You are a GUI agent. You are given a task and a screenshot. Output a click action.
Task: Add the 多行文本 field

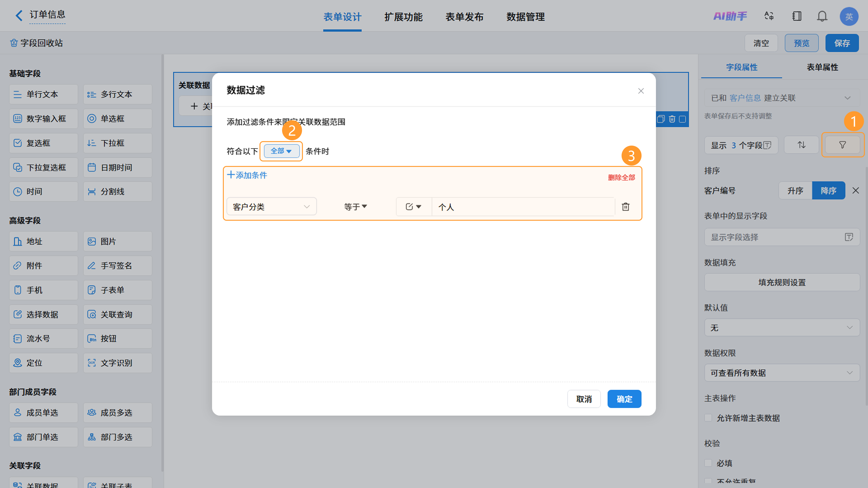coord(118,94)
